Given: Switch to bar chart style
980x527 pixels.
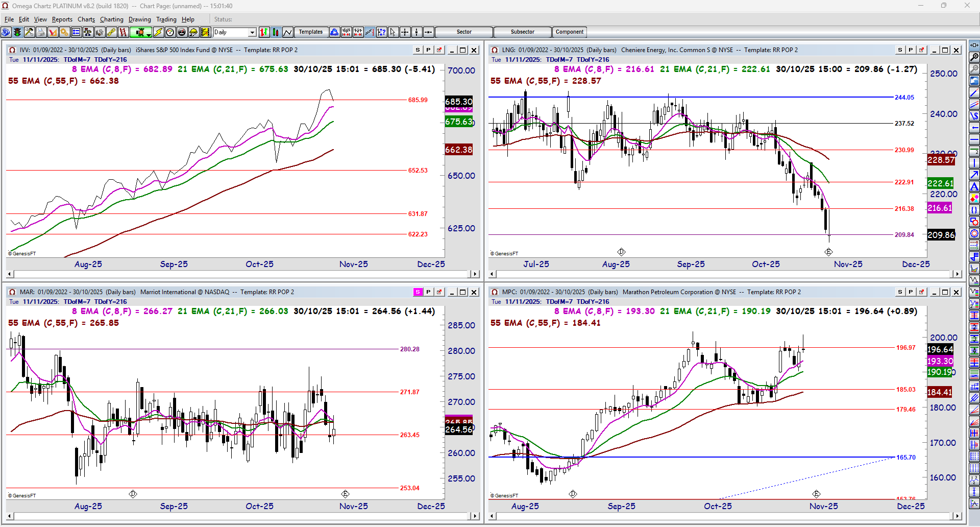Looking at the screenshot, I should 264,32.
